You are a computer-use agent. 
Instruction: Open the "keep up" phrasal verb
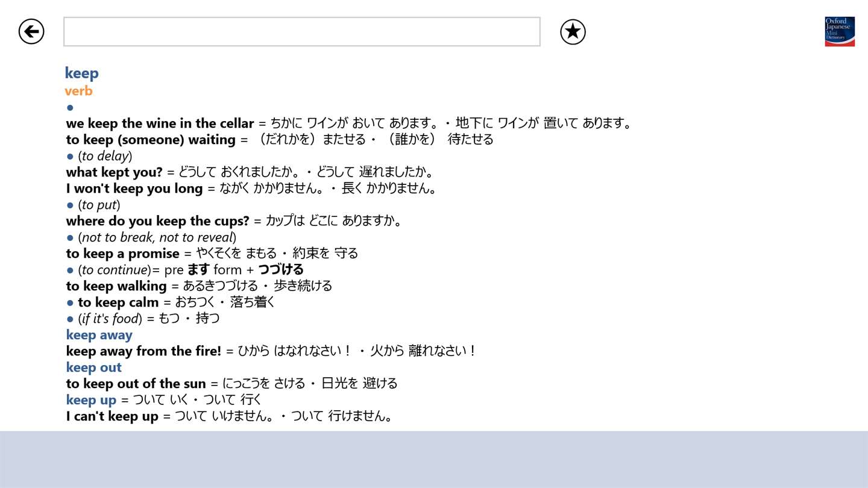[91, 400]
